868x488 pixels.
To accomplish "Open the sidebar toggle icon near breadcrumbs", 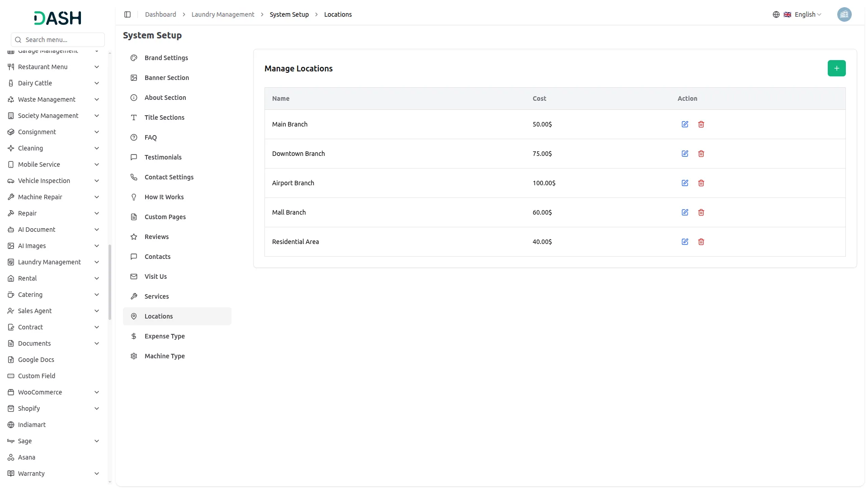I will click(x=127, y=14).
